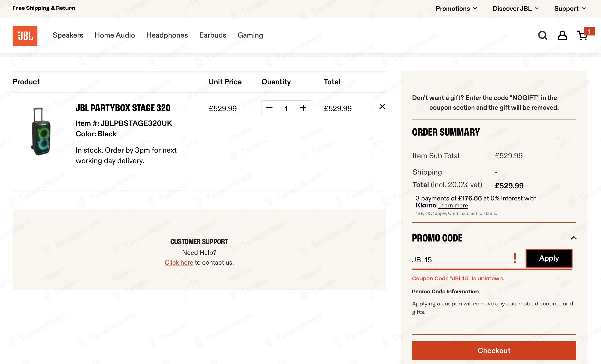Decrease quantity with minus icon

pyautogui.click(x=269, y=108)
